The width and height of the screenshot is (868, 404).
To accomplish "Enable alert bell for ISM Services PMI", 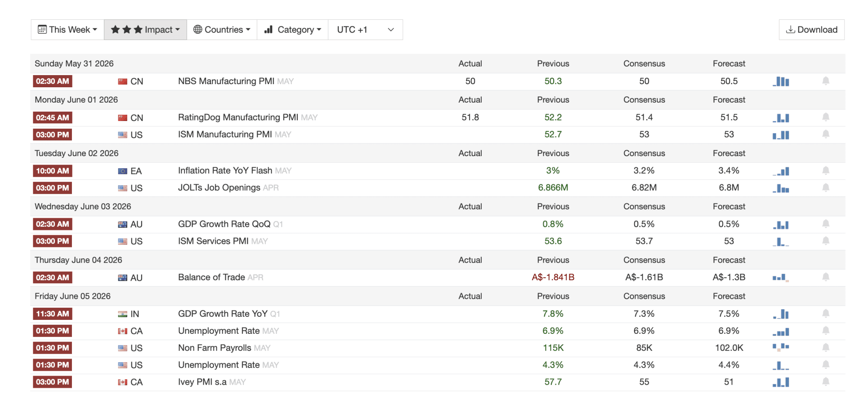I will [826, 241].
